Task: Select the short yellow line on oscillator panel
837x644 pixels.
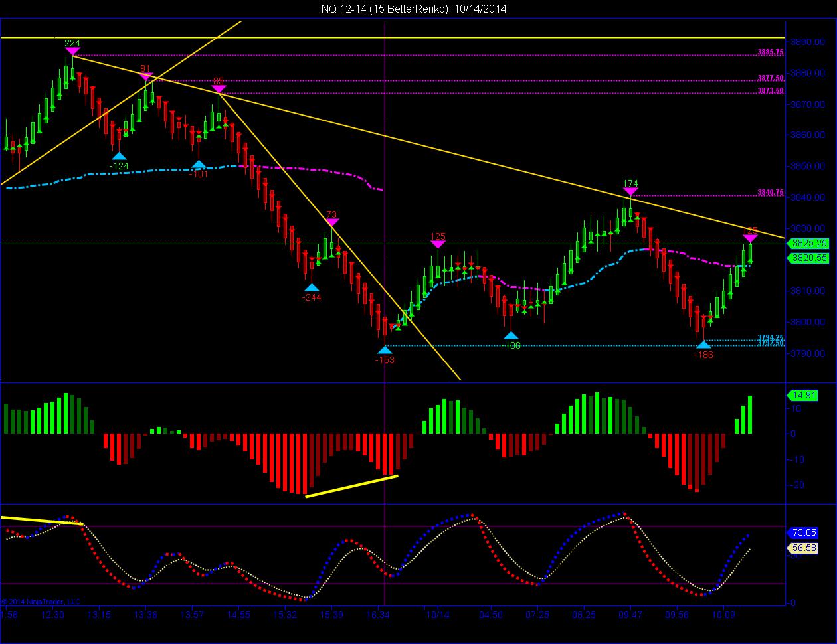Action: pyautogui.click(x=42, y=520)
